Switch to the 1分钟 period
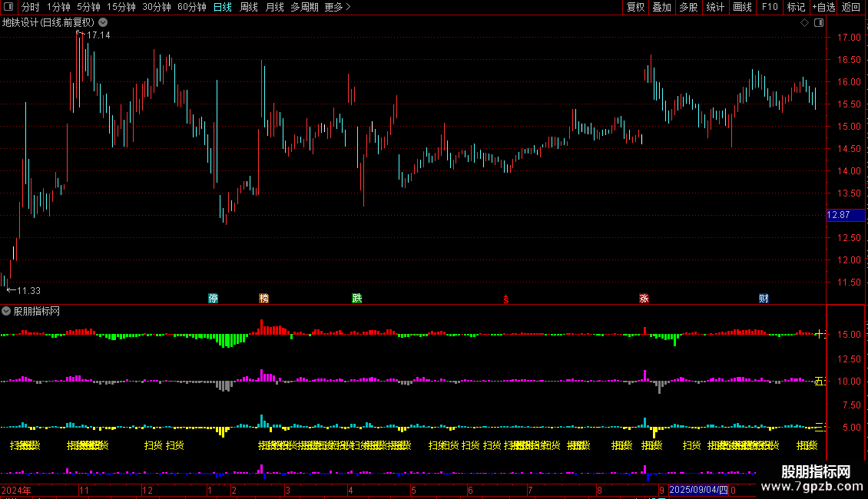Image resolution: width=868 pixels, height=499 pixels. click(58, 7)
